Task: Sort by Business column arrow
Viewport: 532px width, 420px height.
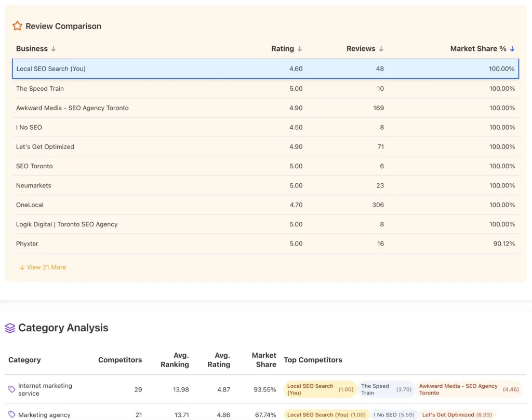Action: pyautogui.click(x=54, y=49)
